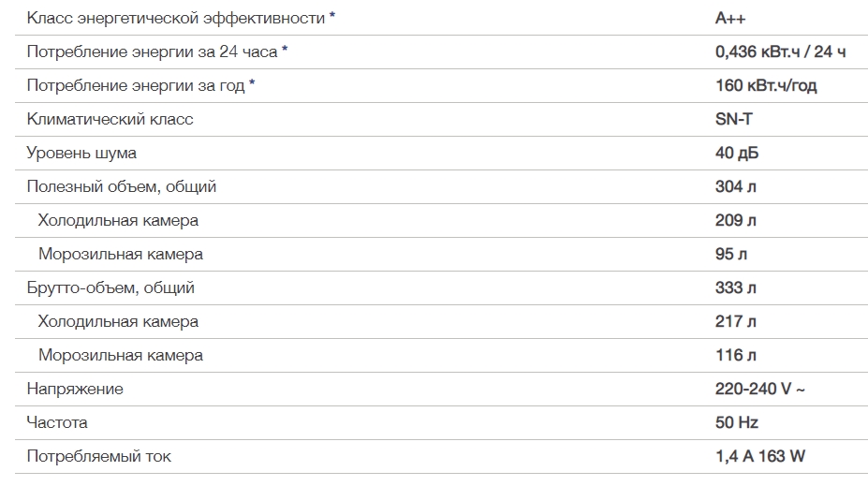Click Холодильная камера under useful volume
Viewport: 868px width, 486px height.
pos(118,221)
